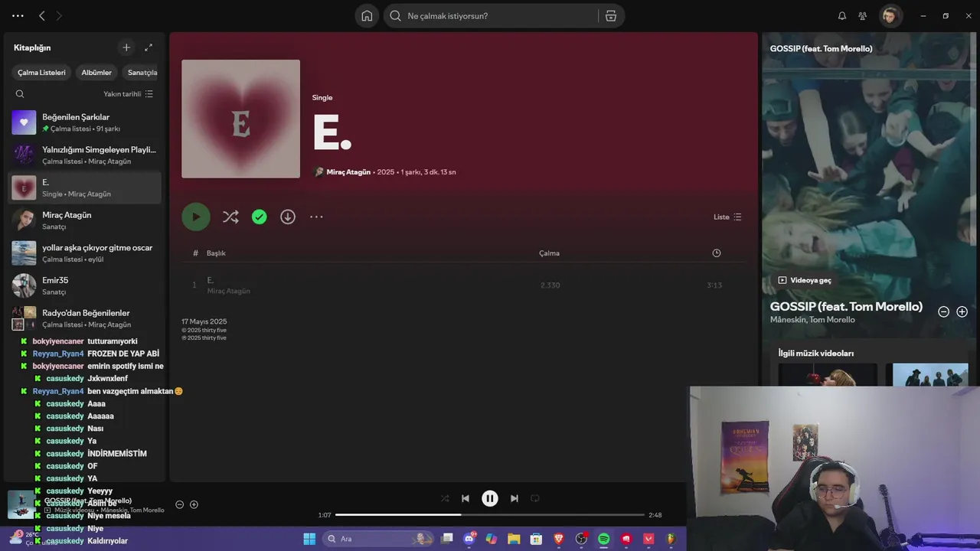Open 'Yalnızlığımı Simgeleyen Playli...' playlist
This screenshot has width=980, height=551.
pyautogui.click(x=84, y=155)
